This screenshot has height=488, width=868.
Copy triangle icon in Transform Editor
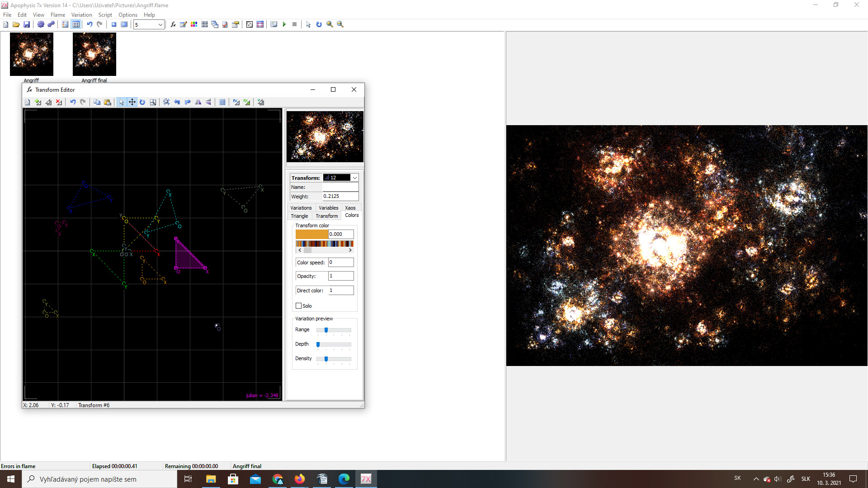coord(97,102)
